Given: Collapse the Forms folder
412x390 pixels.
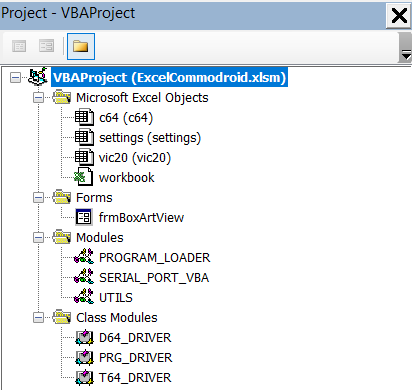Looking at the screenshot, I should [38, 198].
